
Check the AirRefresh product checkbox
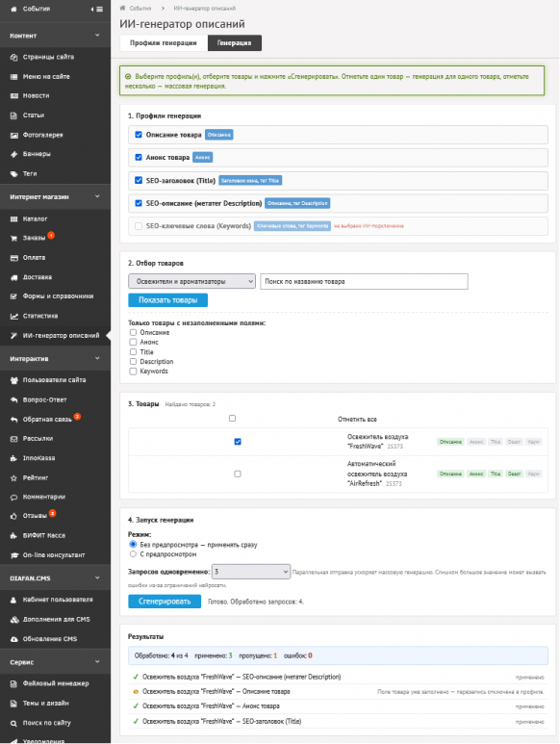pos(238,474)
